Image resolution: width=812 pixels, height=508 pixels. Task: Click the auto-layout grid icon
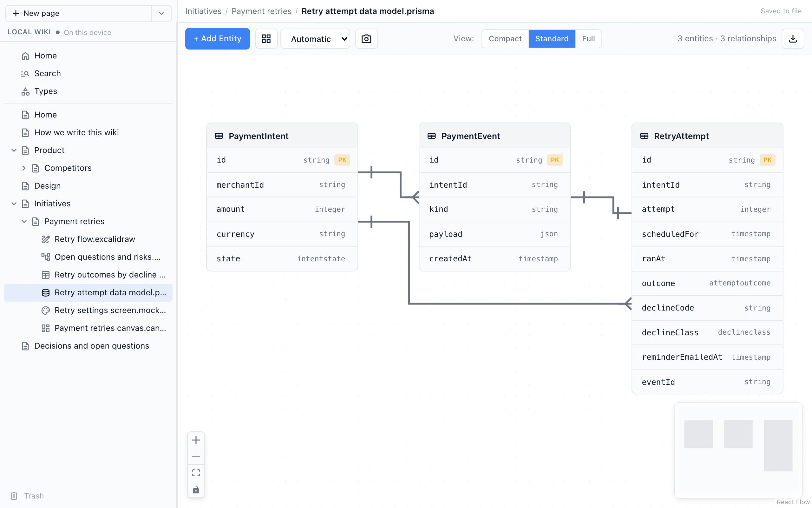(266, 39)
